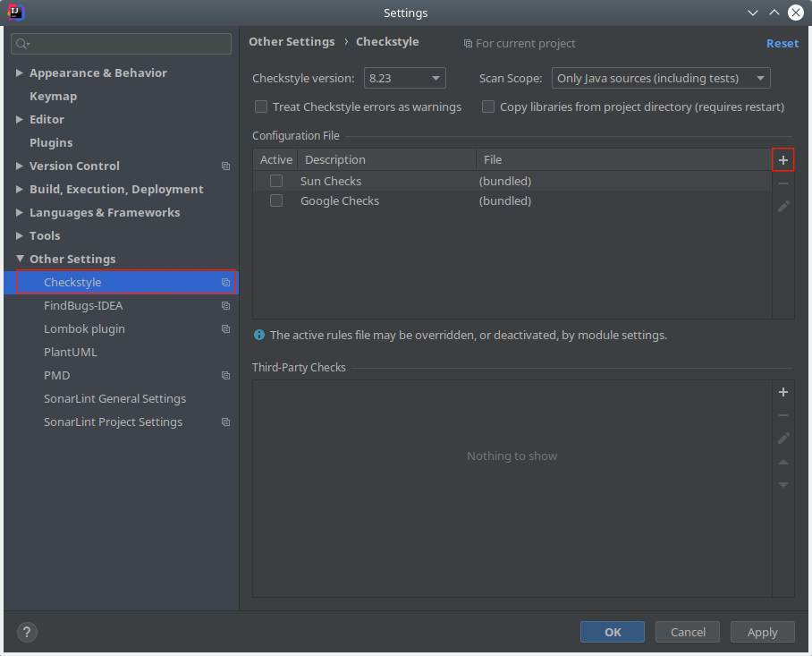Open SonarLint General Settings page

click(114, 399)
